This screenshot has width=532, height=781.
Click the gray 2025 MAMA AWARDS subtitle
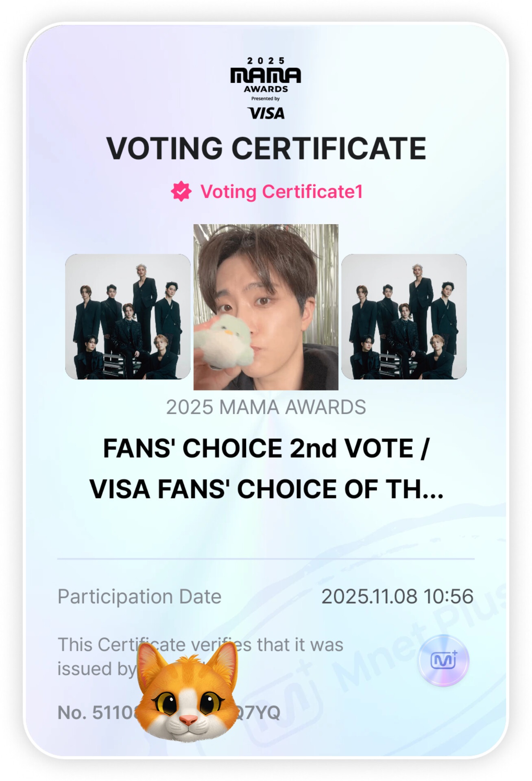pyautogui.click(x=266, y=407)
